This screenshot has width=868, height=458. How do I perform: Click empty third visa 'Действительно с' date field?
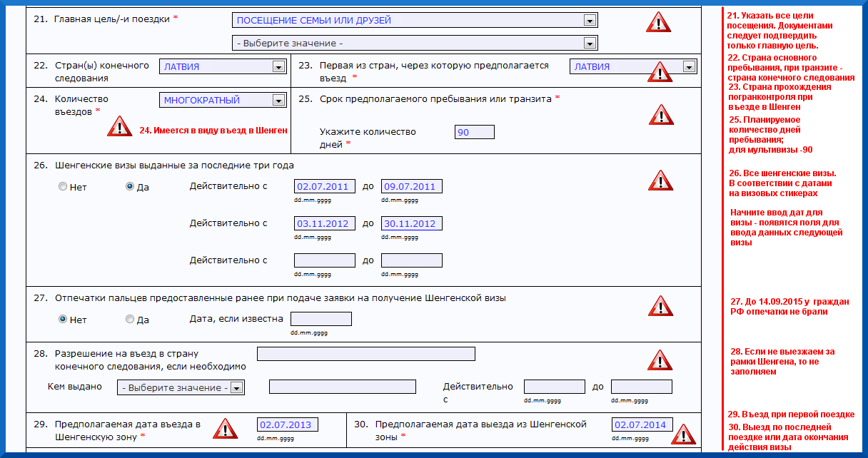pos(325,260)
